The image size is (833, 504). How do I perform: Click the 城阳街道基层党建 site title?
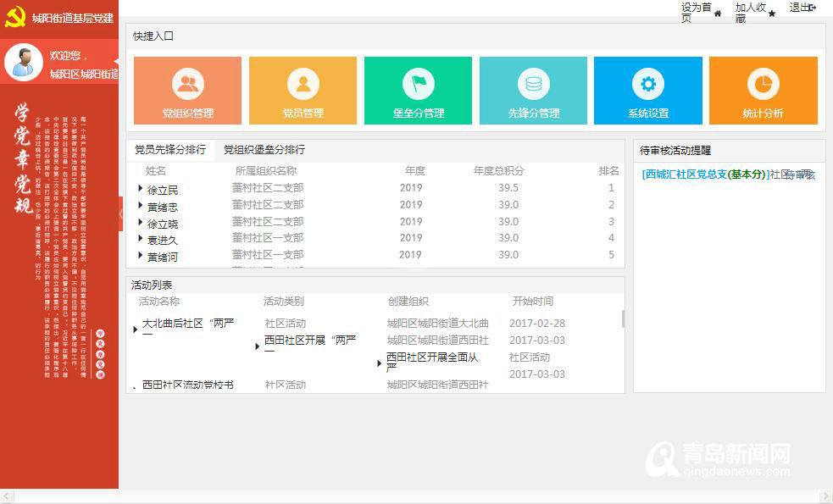pos(73,18)
